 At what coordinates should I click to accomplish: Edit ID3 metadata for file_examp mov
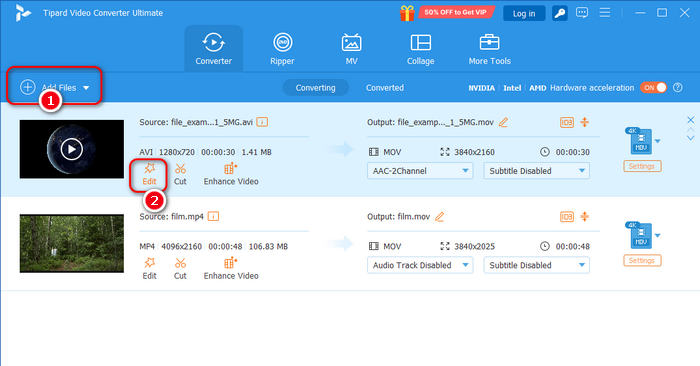[x=567, y=122]
